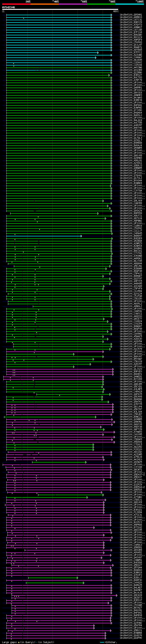The height and width of the screenshot is (644, 146).
Task: Click the Large gaps legend text
Action: click(x=28, y=642)
